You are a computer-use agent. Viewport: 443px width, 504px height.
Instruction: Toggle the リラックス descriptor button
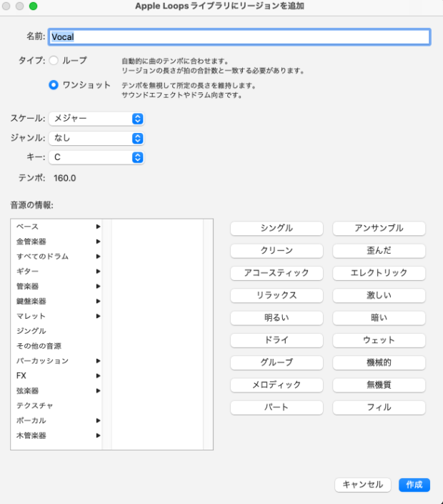pos(277,295)
